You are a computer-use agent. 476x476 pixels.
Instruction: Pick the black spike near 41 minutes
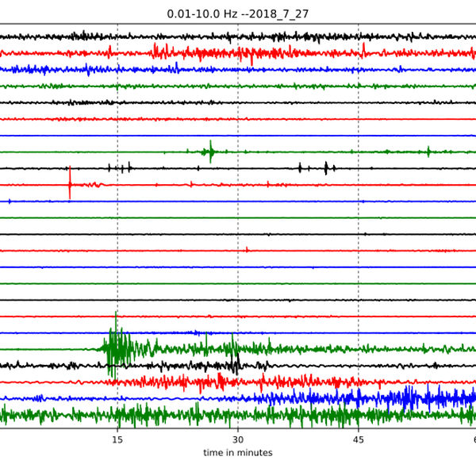[325, 167]
